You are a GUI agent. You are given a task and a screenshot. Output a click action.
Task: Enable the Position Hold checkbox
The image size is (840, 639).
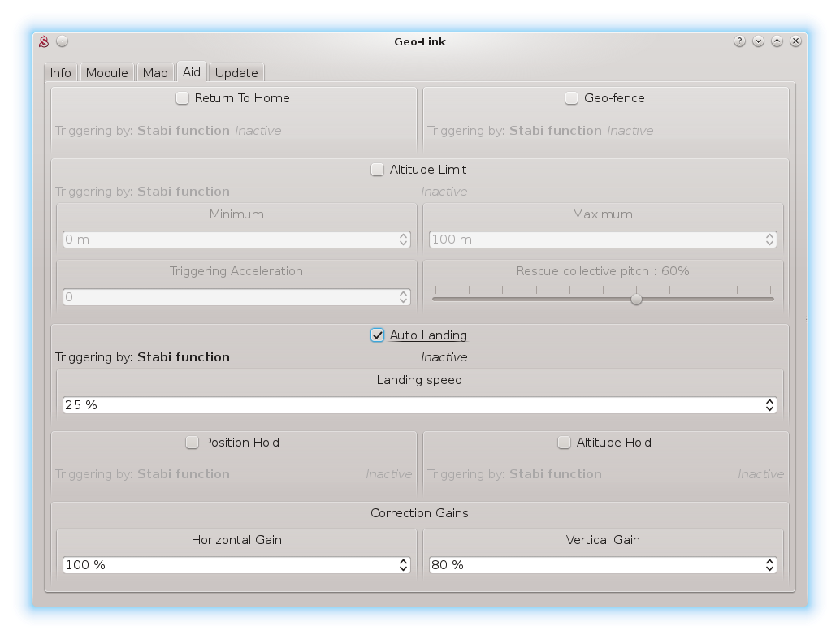coord(193,443)
